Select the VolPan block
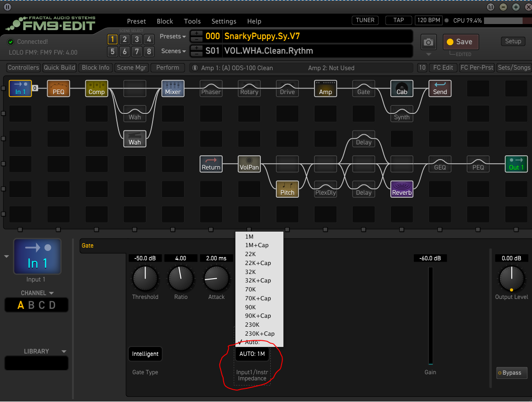Viewport: 532px width, 402px height. pyautogui.click(x=249, y=164)
